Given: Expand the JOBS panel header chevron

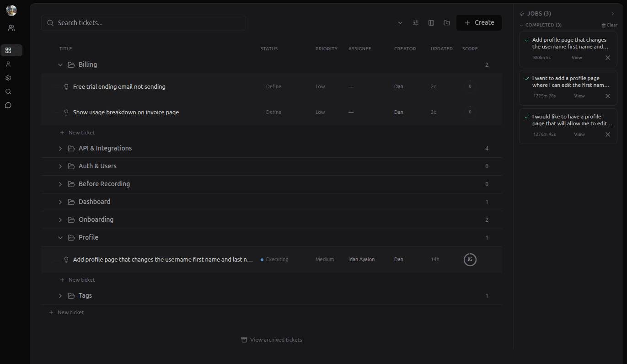Looking at the screenshot, I should coord(613,13).
